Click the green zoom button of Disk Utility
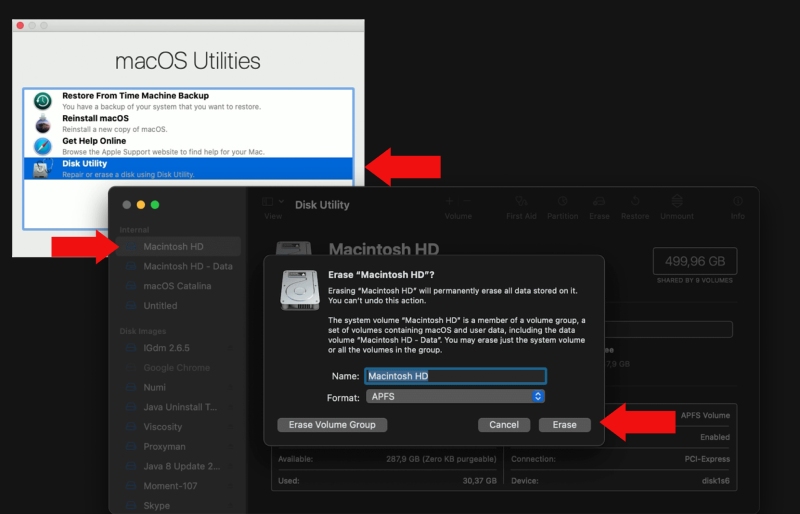Screen dimensions: 800x514 click(155, 205)
